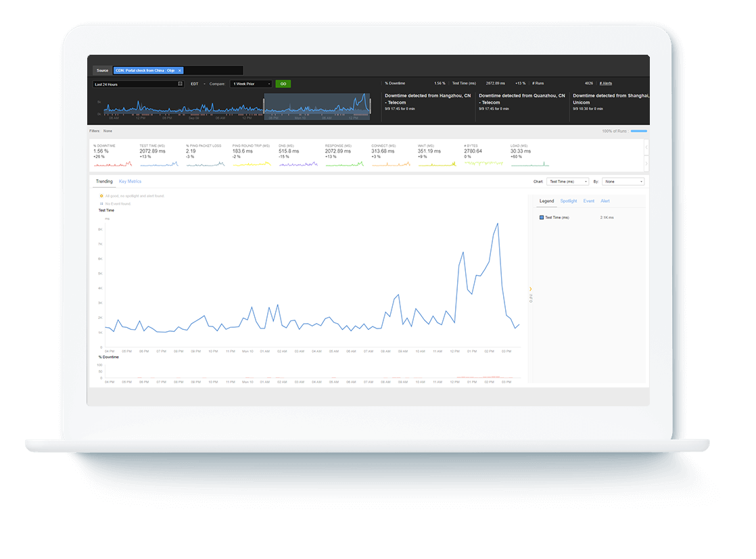Toggle the Test Time (ms) legend swatch
Viewport: 756px width, 559px height.
point(542,218)
